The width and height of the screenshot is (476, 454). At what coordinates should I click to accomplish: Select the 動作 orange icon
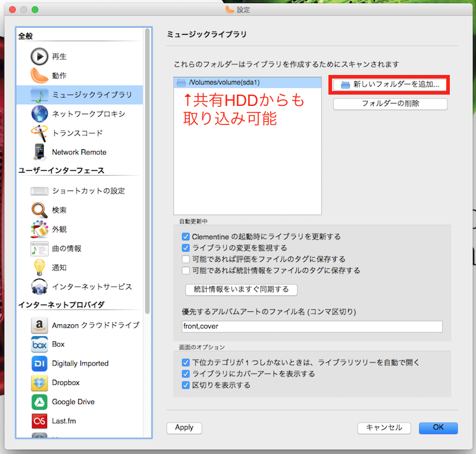pyautogui.click(x=39, y=76)
